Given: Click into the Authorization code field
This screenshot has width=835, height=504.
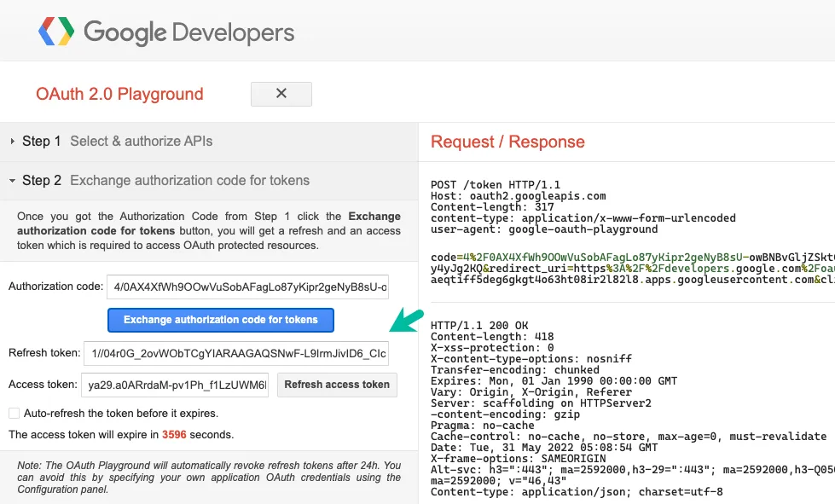Looking at the screenshot, I should (x=249, y=287).
